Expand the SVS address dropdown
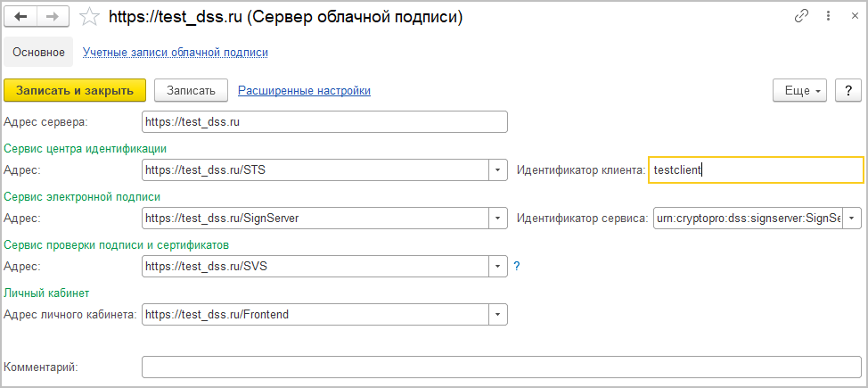The image size is (868, 388). pyautogui.click(x=497, y=266)
